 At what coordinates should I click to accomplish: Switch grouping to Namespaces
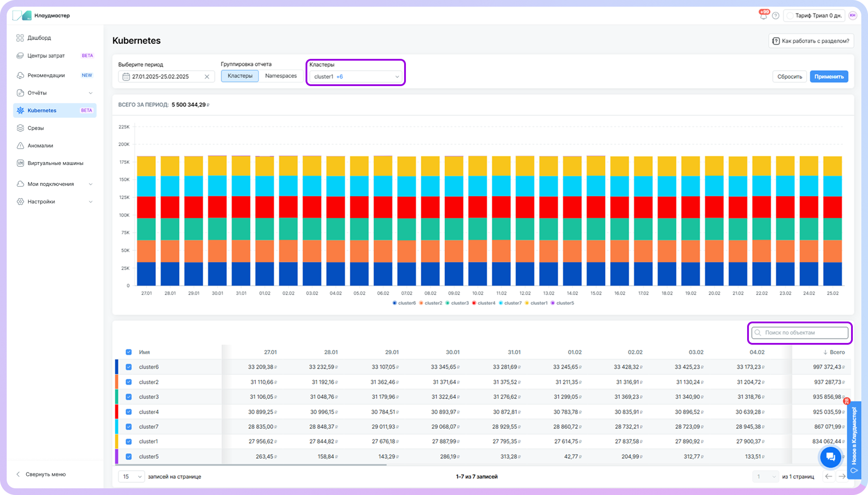coord(281,76)
